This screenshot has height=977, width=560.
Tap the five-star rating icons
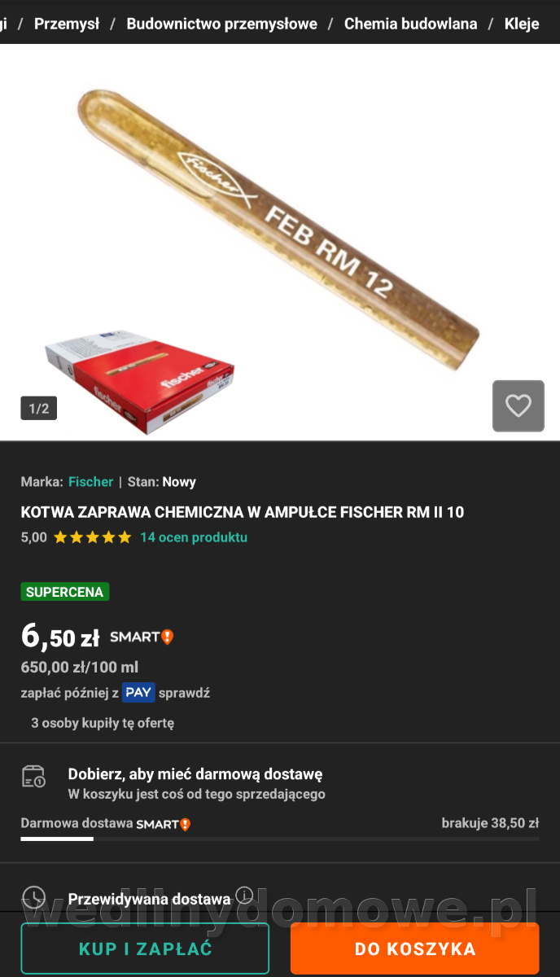point(92,537)
